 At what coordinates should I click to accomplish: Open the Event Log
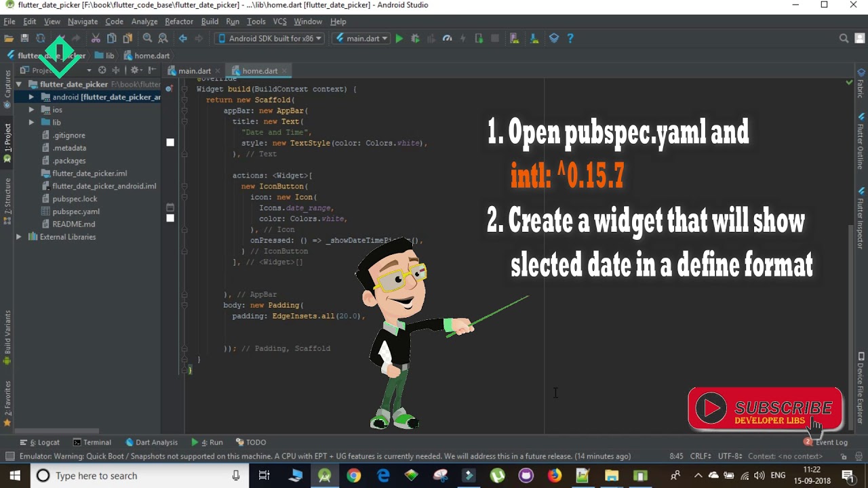[826, 443]
